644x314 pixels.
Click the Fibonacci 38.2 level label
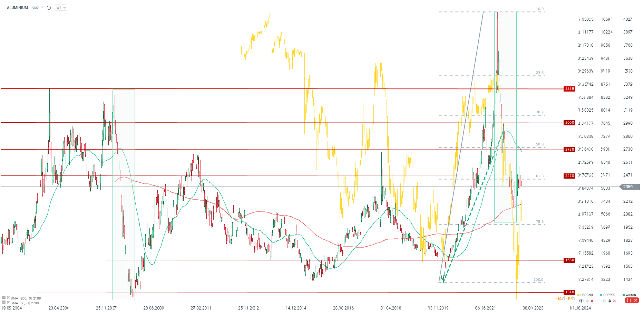point(540,112)
